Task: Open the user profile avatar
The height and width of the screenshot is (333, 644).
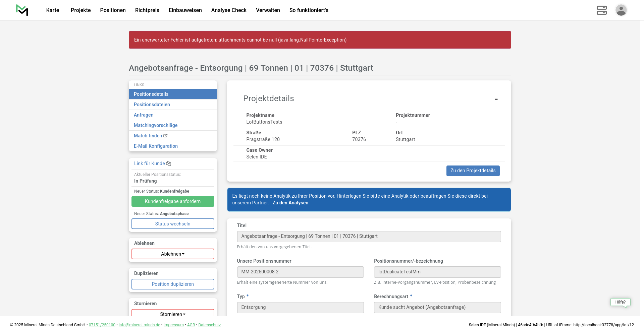Action: tap(621, 10)
